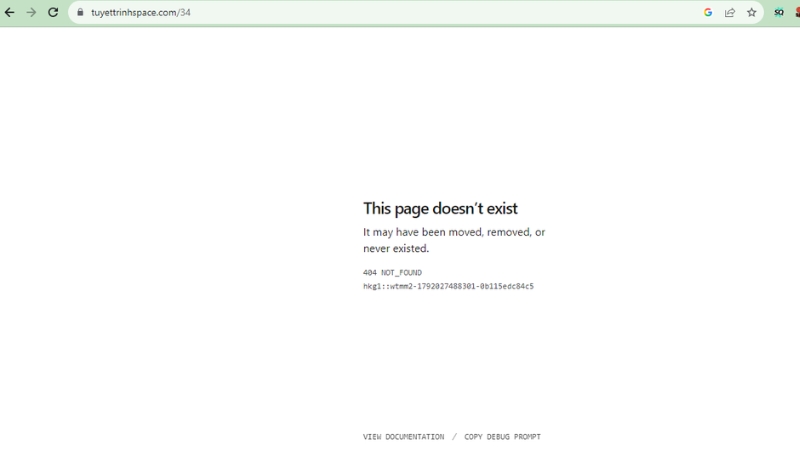Image resolution: width=800 pixels, height=450 pixels.
Task: Open the VIEW DOCUMENTATION link
Action: coord(404,437)
